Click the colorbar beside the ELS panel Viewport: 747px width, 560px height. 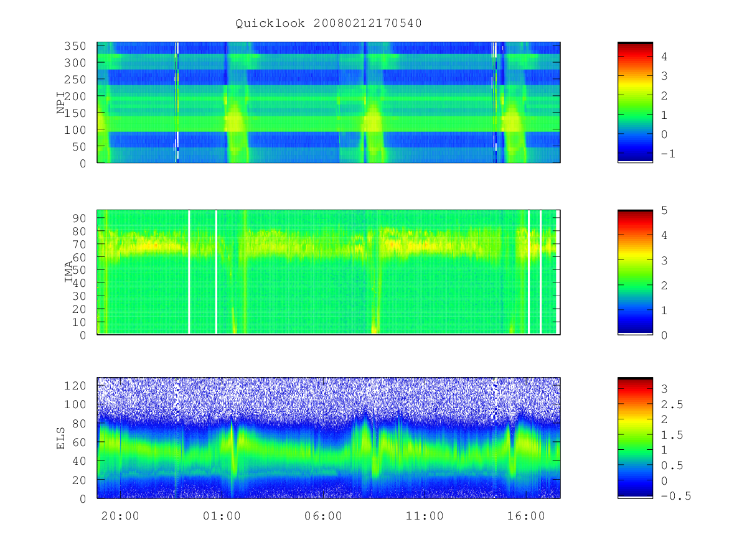[635, 437]
